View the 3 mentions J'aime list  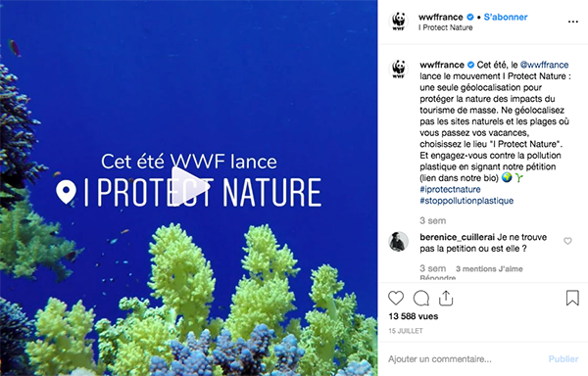[x=489, y=269]
